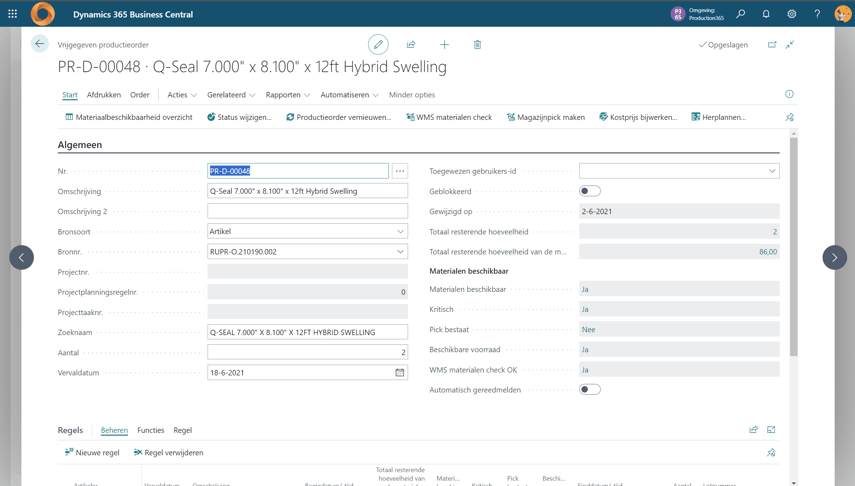
Task: Click the Regels section heading
Action: [x=70, y=430]
